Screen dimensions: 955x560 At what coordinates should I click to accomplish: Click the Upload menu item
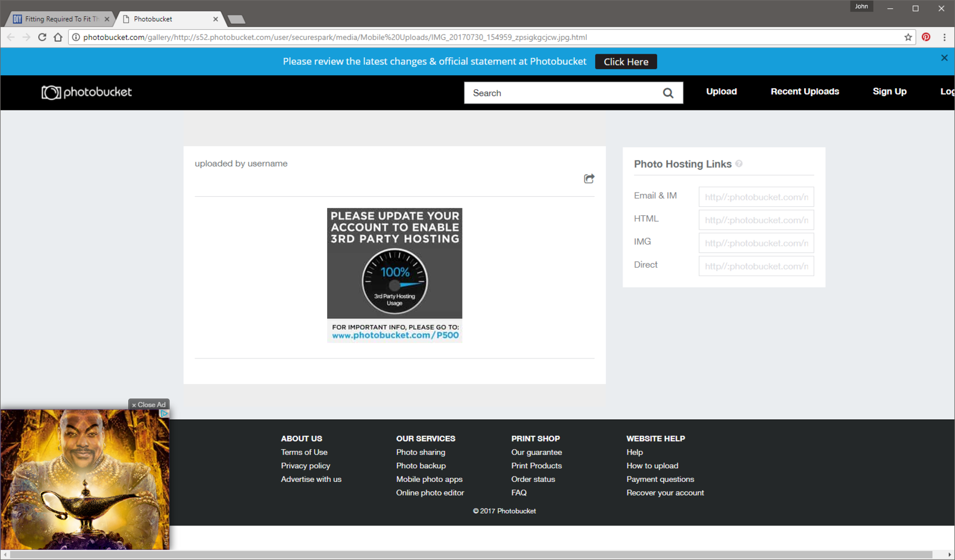(x=721, y=92)
